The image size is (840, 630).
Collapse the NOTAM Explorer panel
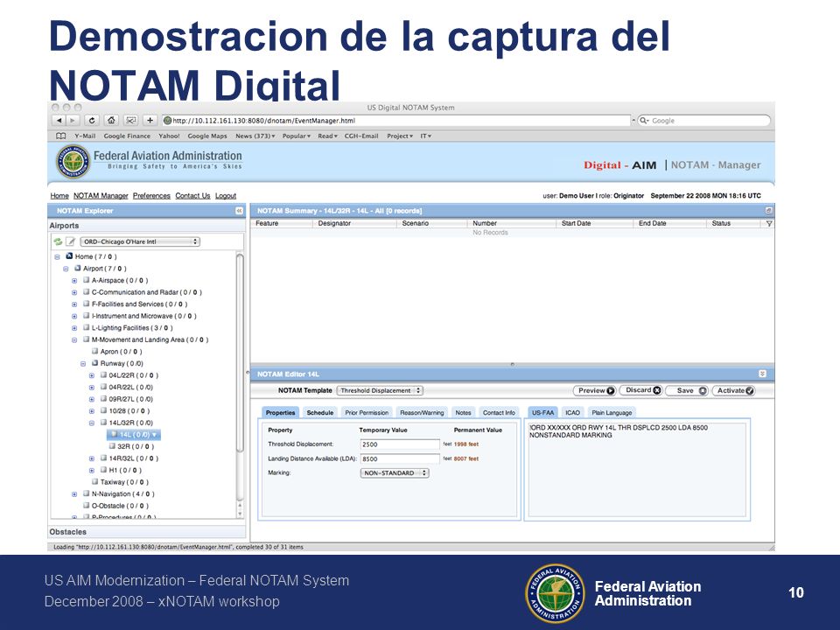point(239,211)
